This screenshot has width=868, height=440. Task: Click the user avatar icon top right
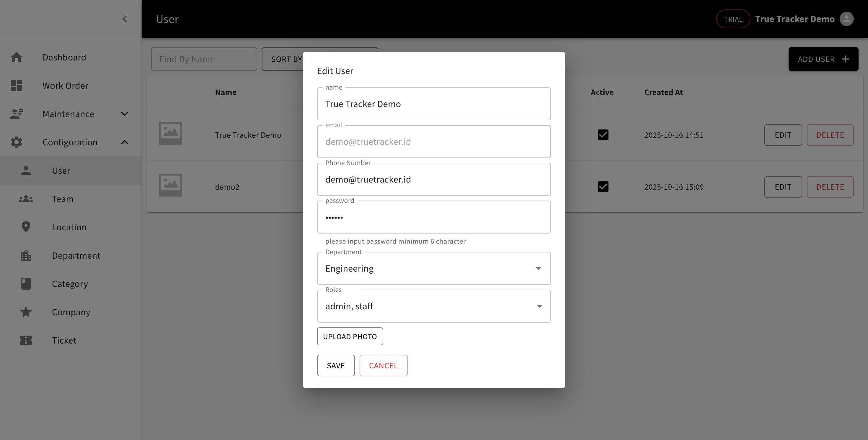pyautogui.click(x=847, y=19)
